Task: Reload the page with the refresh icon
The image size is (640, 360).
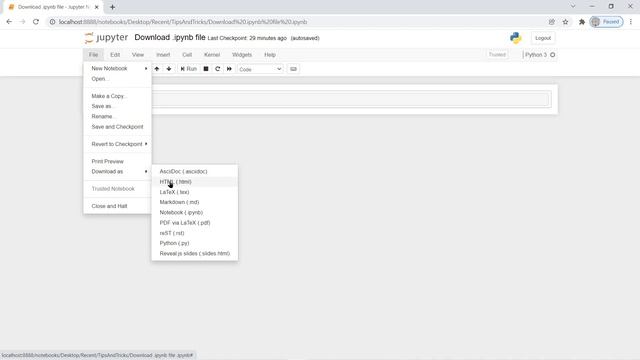Action: (36, 22)
